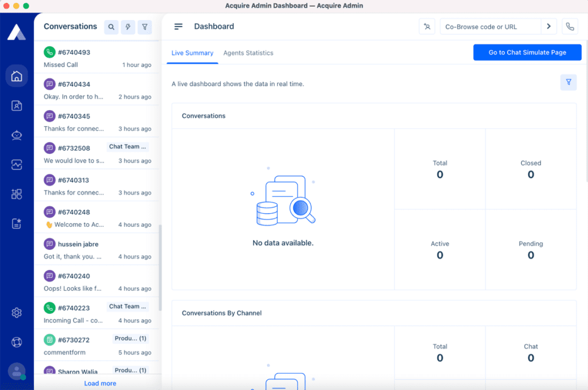The width and height of the screenshot is (588, 390).
Task: Click the Chat channel count
Action: [x=531, y=358]
